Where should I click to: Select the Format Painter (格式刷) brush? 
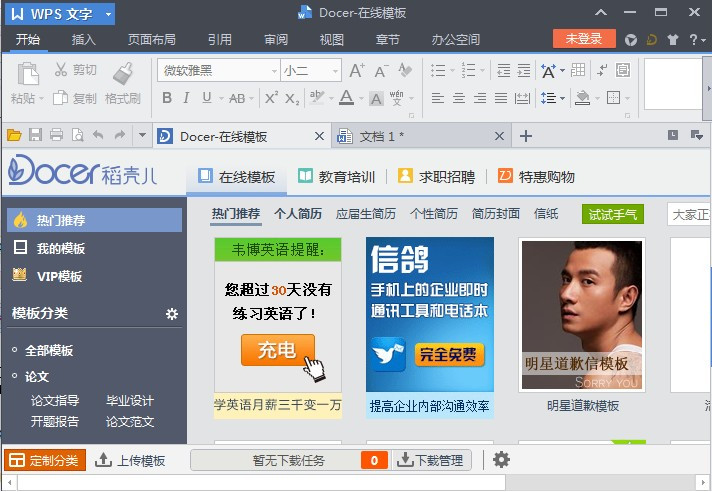click(123, 74)
